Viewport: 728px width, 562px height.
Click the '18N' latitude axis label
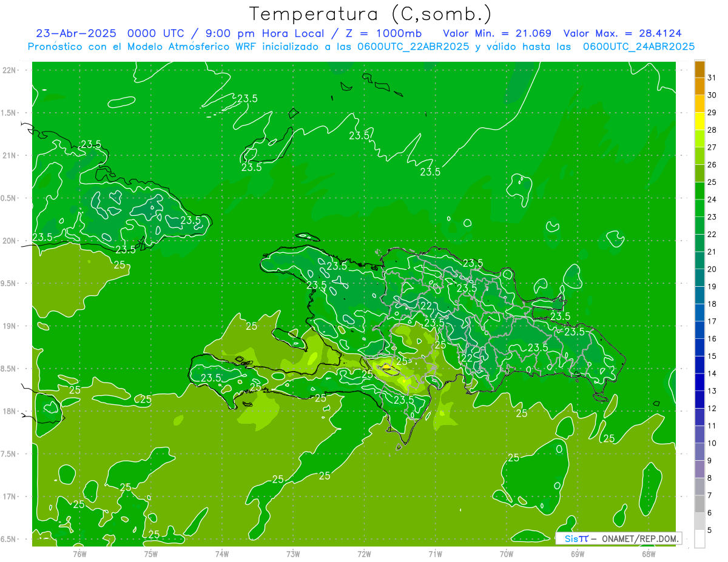pos(9,411)
